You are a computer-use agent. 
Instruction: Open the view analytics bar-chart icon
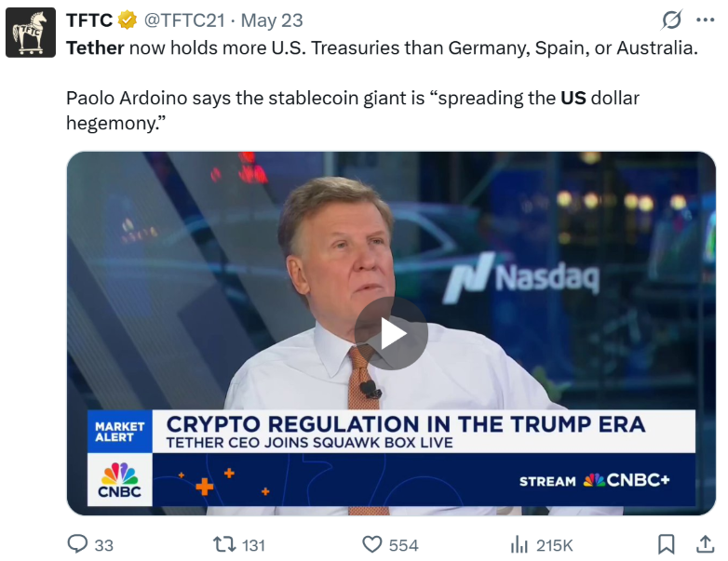pyautogui.click(x=519, y=544)
